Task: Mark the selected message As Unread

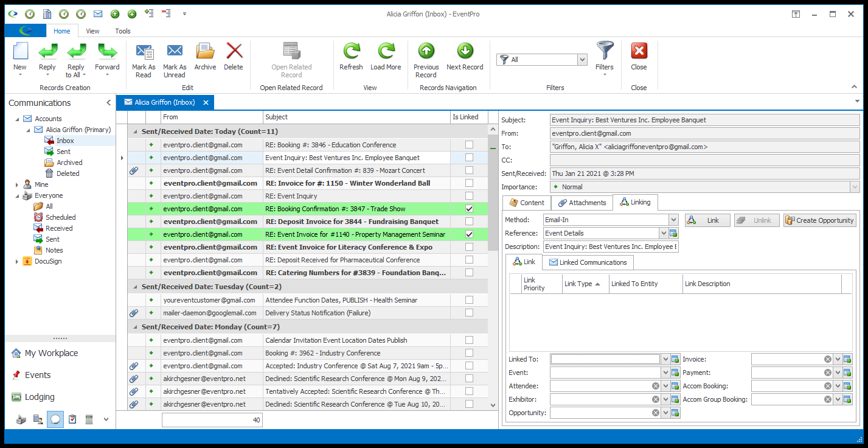Action: pos(175,58)
